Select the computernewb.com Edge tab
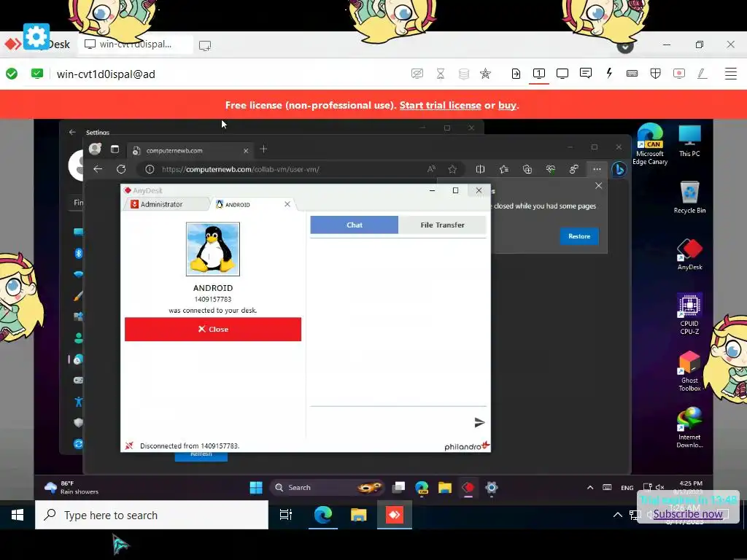 click(x=190, y=150)
